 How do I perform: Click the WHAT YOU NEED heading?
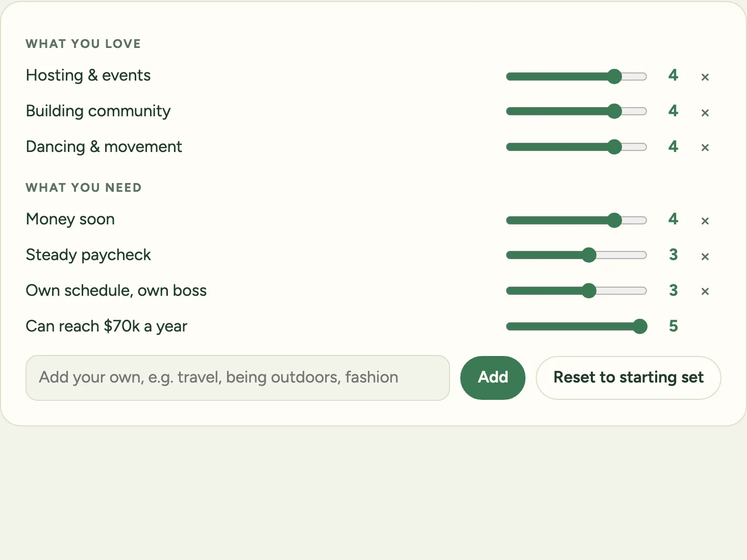click(x=84, y=188)
